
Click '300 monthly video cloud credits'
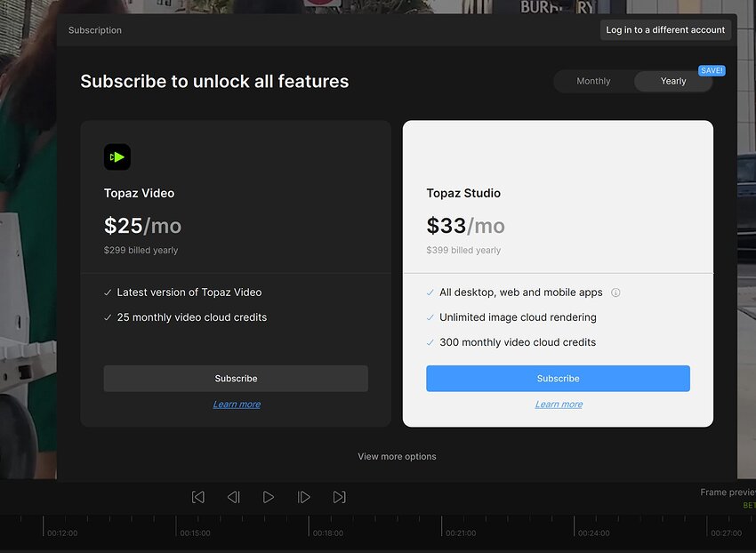coord(518,342)
